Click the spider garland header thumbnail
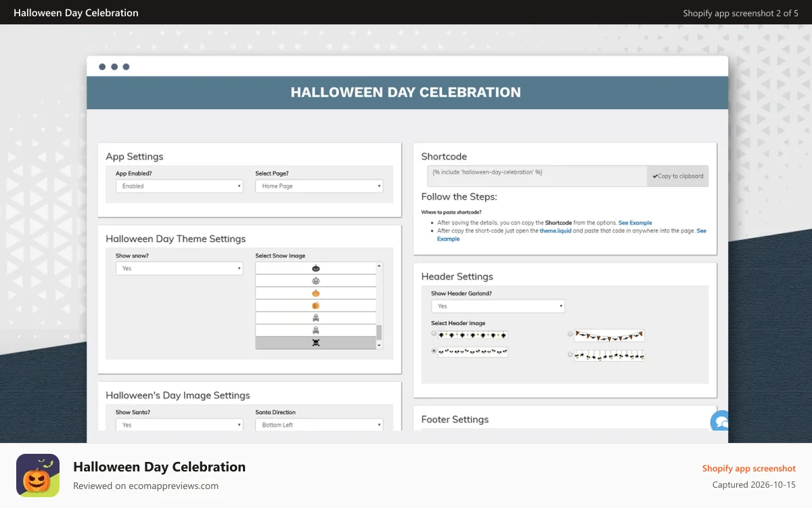 pyautogui.click(x=473, y=335)
